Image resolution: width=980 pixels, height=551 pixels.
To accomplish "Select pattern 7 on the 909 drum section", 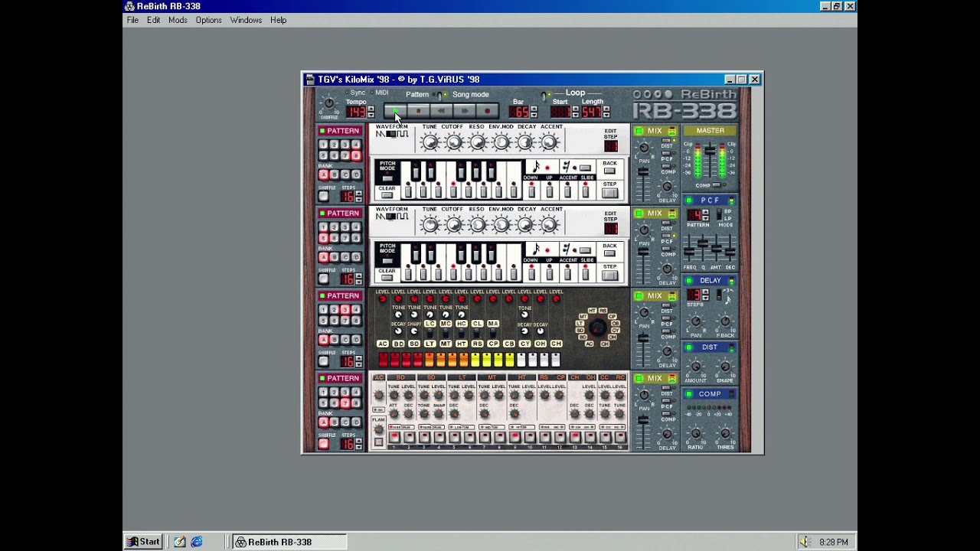I will coord(345,403).
